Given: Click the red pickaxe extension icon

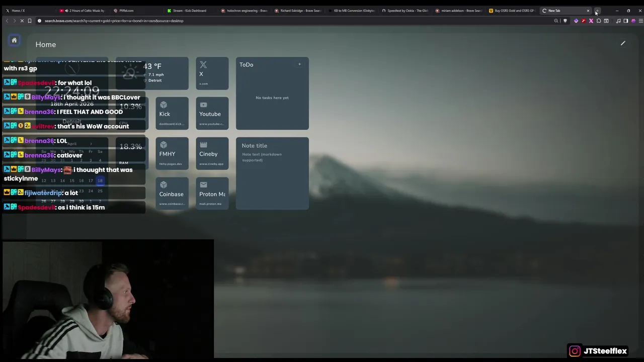Looking at the screenshot, I should coord(584,21).
